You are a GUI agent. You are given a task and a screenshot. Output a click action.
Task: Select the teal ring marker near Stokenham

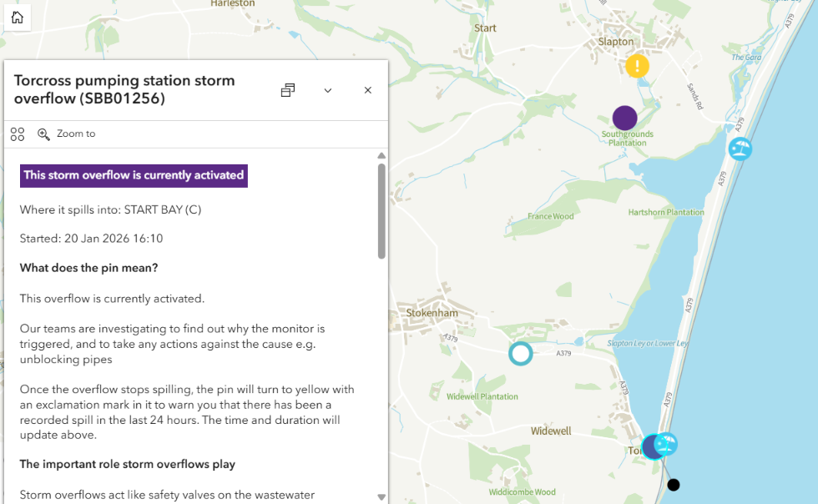pos(520,353)
